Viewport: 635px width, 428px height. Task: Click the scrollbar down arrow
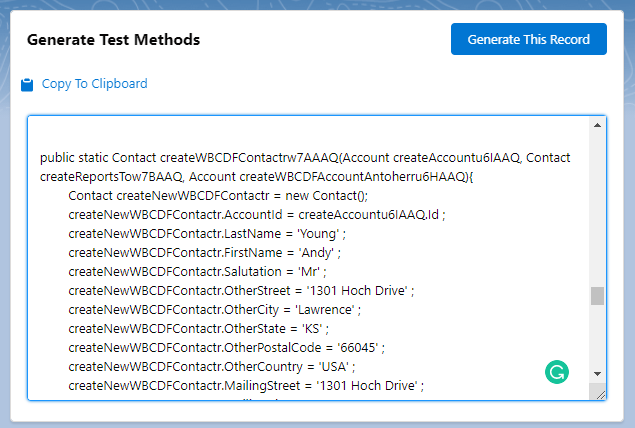(x=598, y=371)
